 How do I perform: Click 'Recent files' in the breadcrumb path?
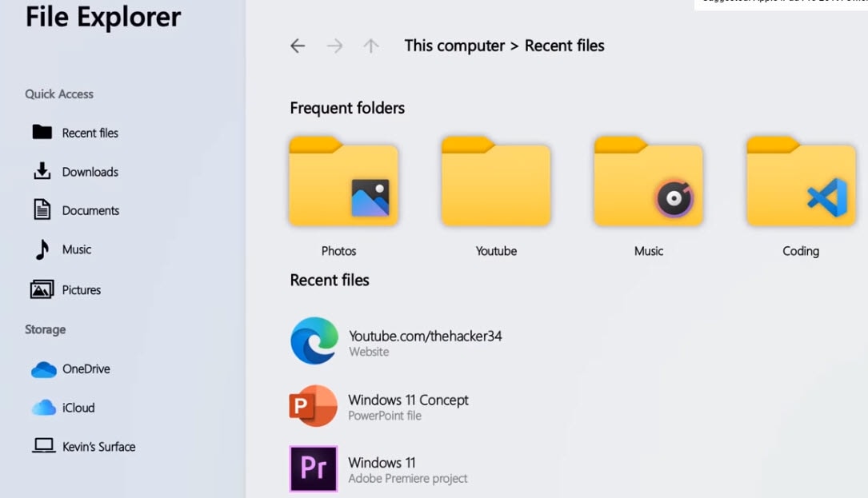[x=565, y=46]
